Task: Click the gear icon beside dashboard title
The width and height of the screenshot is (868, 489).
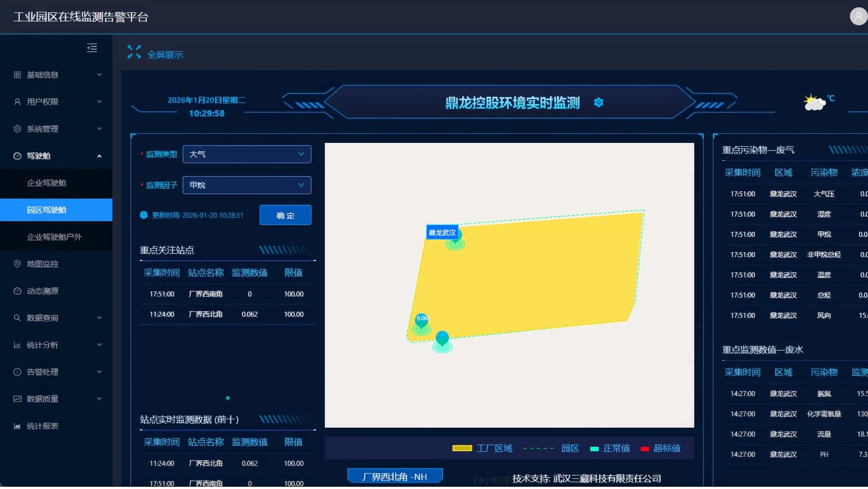Action: [x=599, y=102]
